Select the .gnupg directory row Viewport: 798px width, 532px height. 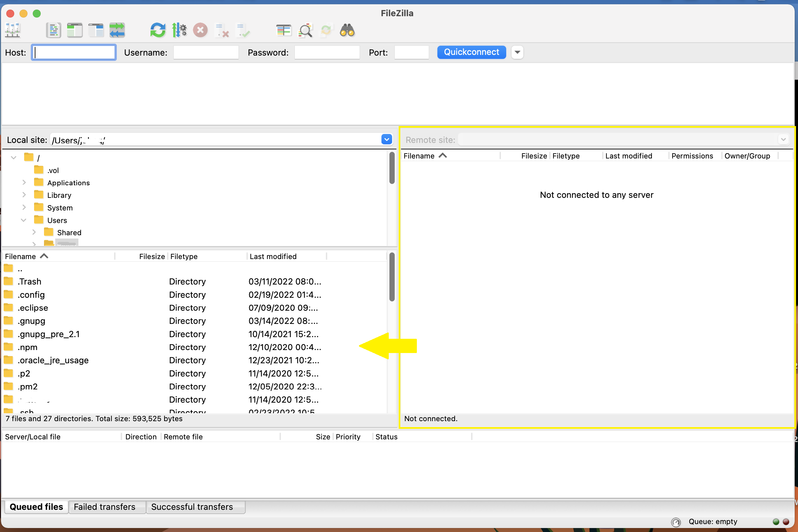[x=195, y=321]
